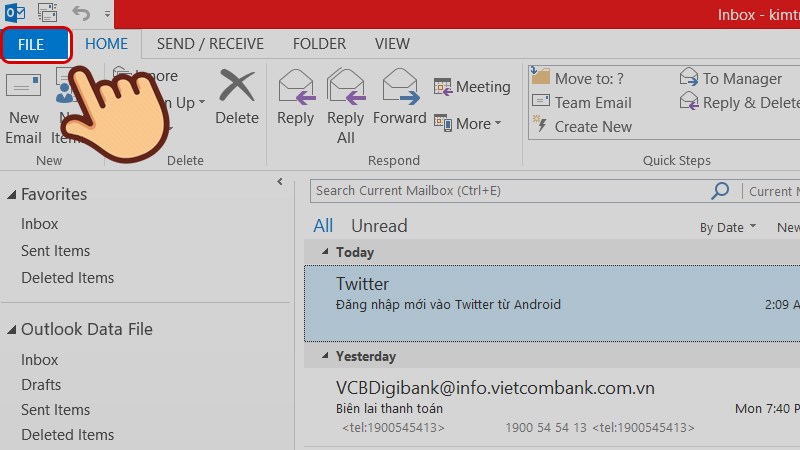Image resolution: width=800 pixels, height=450 pixels.
Task: Choose Create New quick step
Action: tap(582, 127)
